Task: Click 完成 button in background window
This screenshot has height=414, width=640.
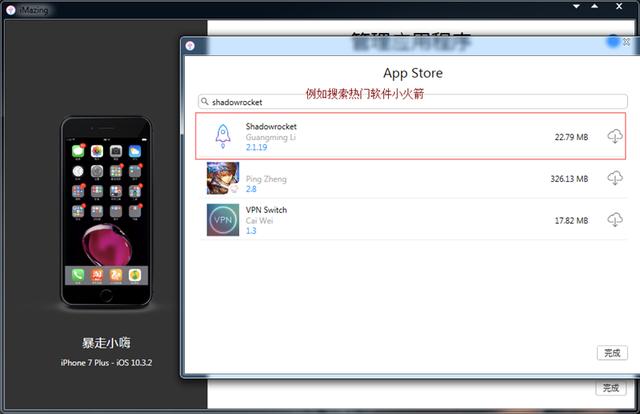Action: (x=611, y=387)
